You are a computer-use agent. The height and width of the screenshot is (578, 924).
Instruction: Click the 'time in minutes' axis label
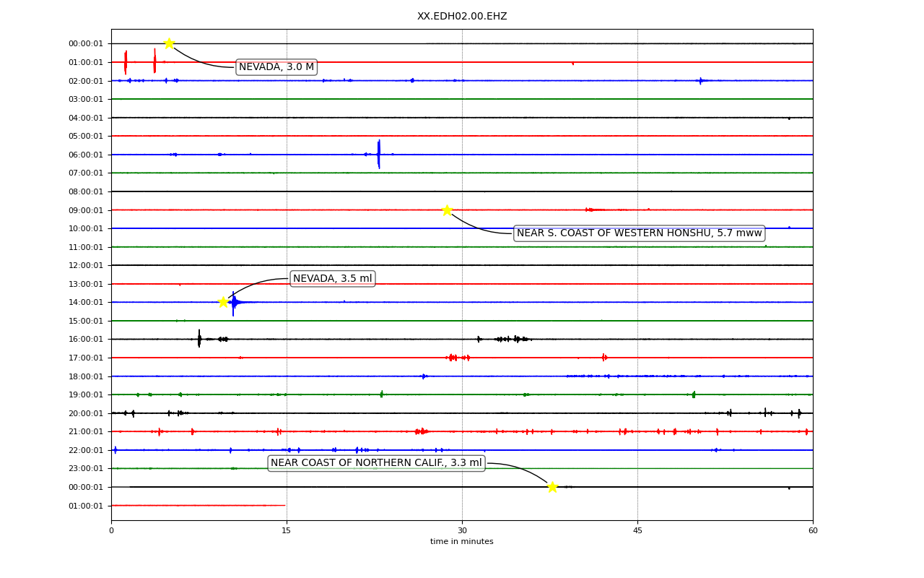pyautogui.click(x=462, y=542)
